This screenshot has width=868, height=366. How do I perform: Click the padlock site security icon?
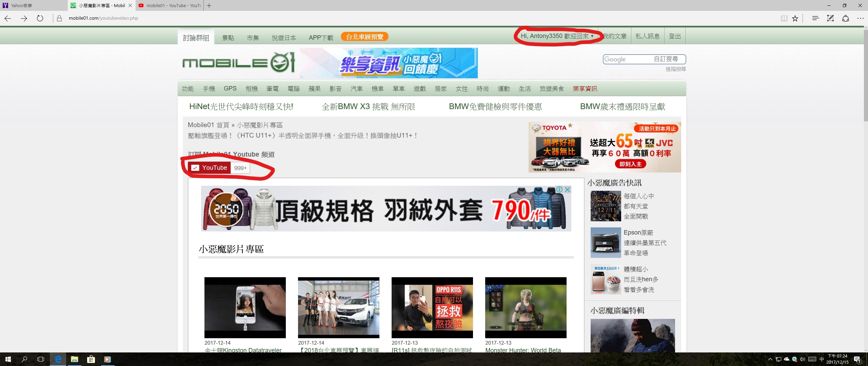[x=59, y=18]
